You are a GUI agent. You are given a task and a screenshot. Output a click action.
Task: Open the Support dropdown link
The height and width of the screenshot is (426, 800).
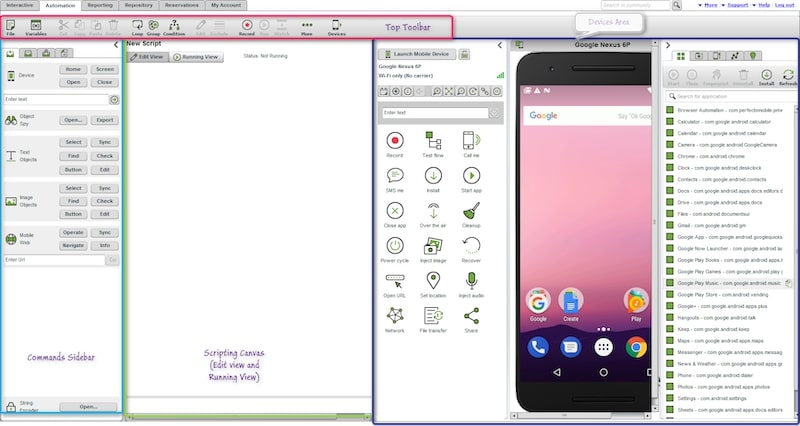point(738,5)
